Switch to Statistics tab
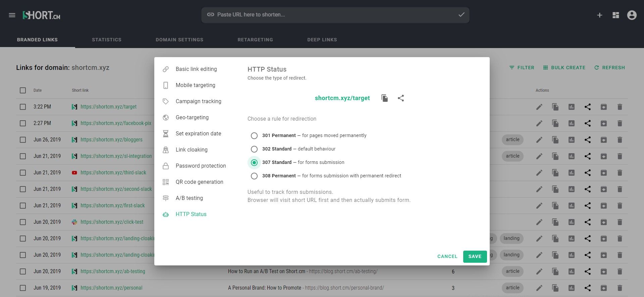 [x=107, y=40]
